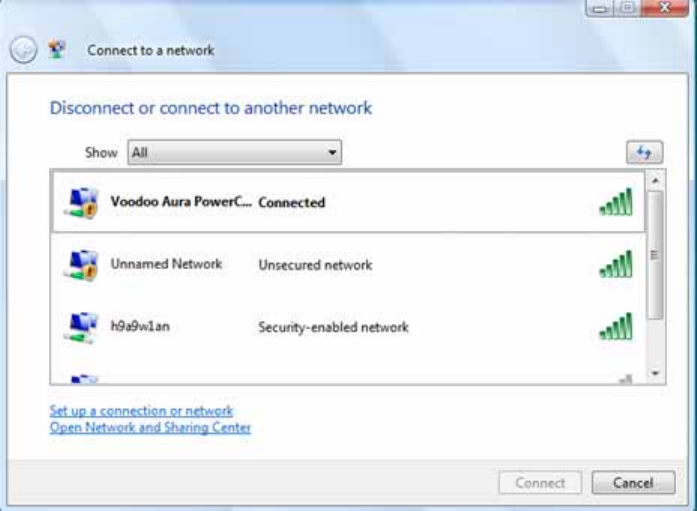The height and width of the screenshot is (511, 697).
Task: Open Set up a connection or network
Action: tap(141, 411)
